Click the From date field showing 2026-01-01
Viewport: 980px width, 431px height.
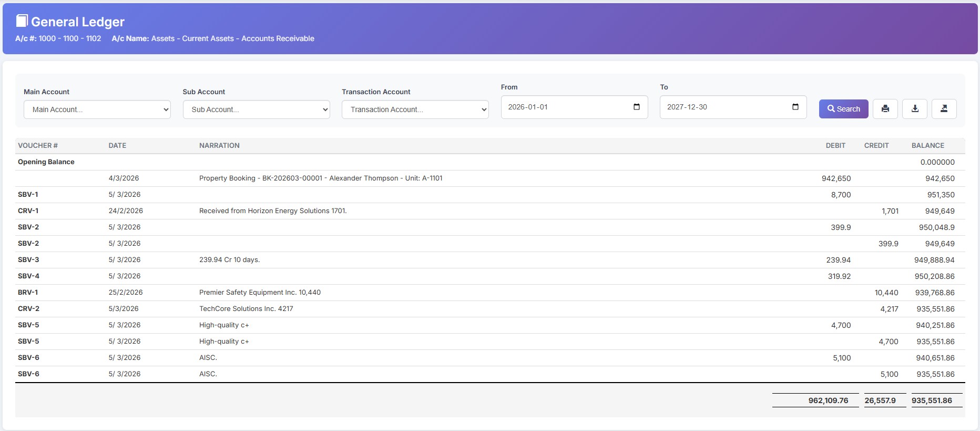(x=563, y=107)
